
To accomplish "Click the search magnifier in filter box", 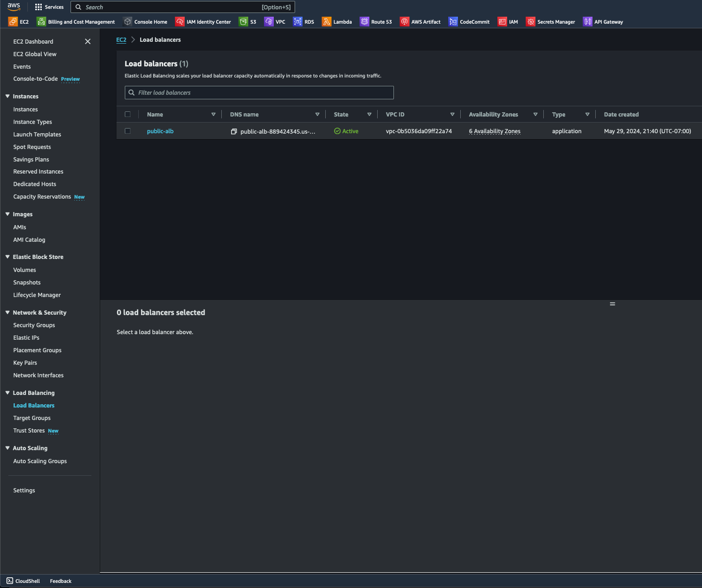I will coord(132,93).
